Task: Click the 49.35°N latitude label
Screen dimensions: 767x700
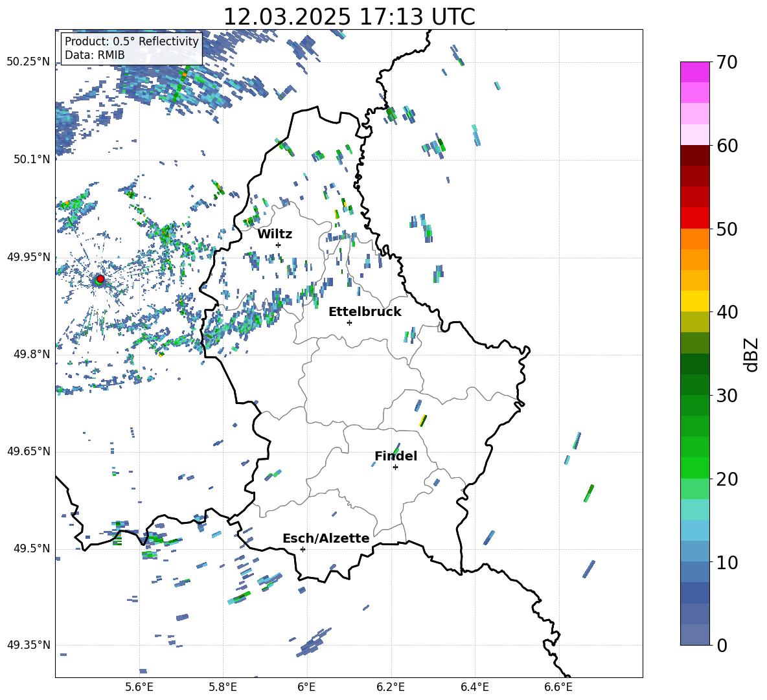Action: pos(29,645)
